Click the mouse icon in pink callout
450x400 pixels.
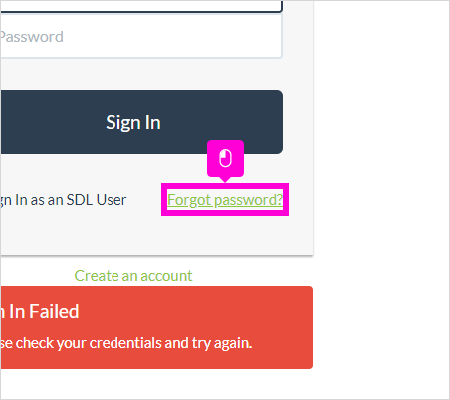point(225,158)
